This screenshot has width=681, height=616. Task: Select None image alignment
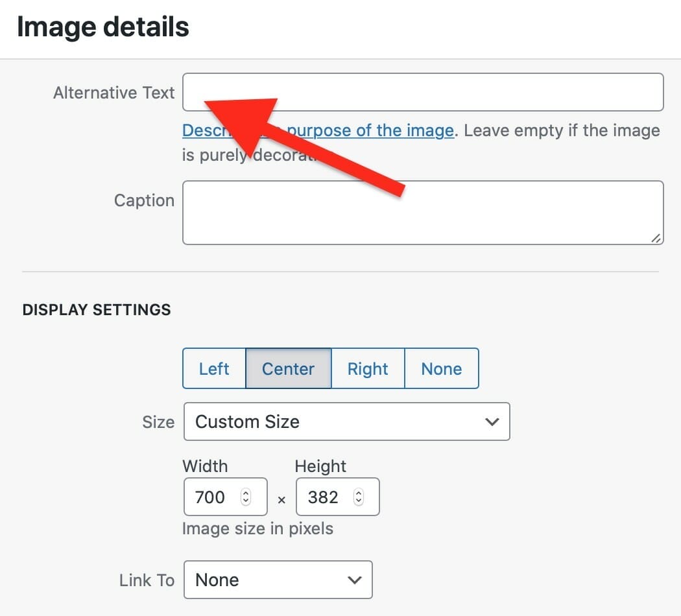(441, 368)
